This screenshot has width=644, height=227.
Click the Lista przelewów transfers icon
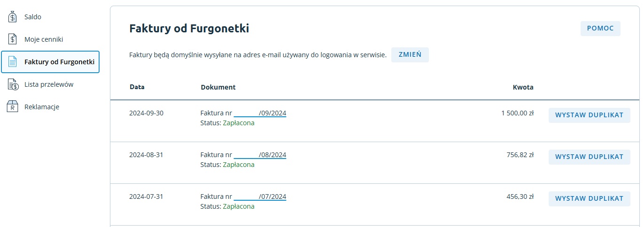point(13,84)
